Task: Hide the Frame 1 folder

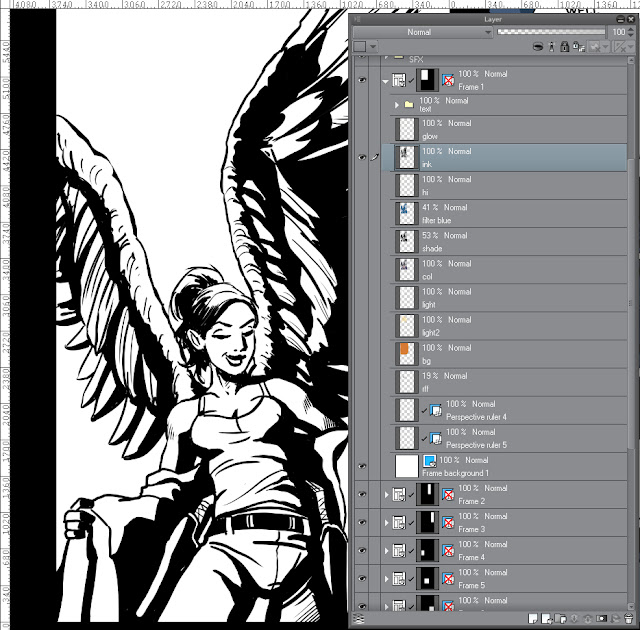Action: [x=362, y=80]
